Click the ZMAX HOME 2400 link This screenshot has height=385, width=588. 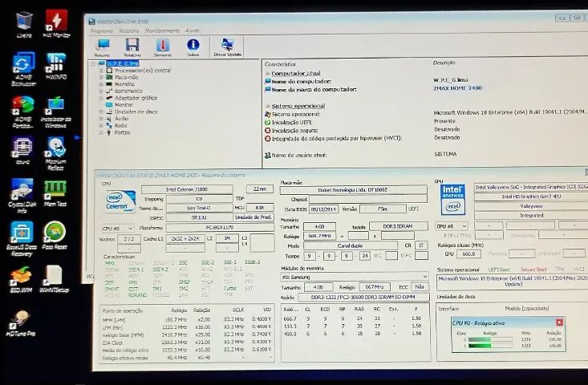coord(457,88)
